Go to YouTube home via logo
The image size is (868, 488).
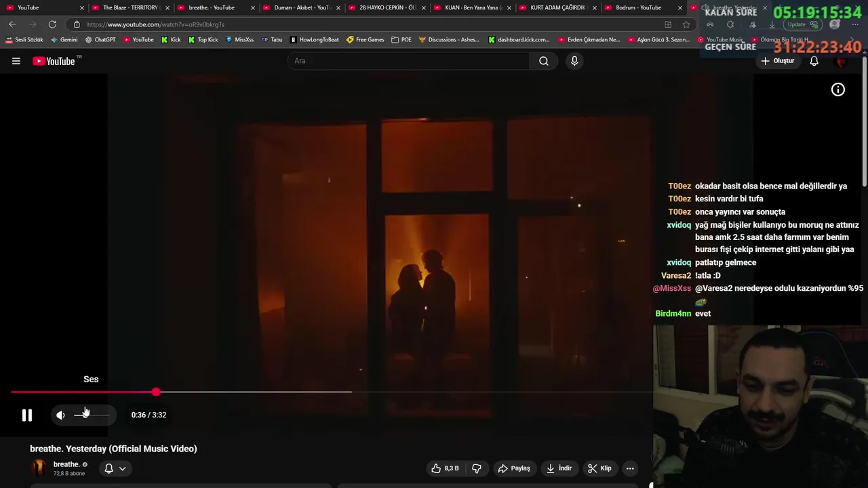coord(54,61)
